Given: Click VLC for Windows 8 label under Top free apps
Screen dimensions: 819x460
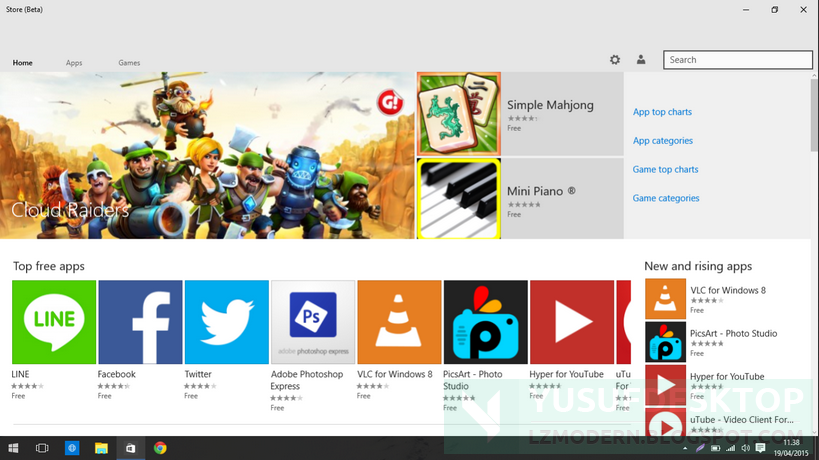Looking at the screenshot, I should (x=395, y=374).
